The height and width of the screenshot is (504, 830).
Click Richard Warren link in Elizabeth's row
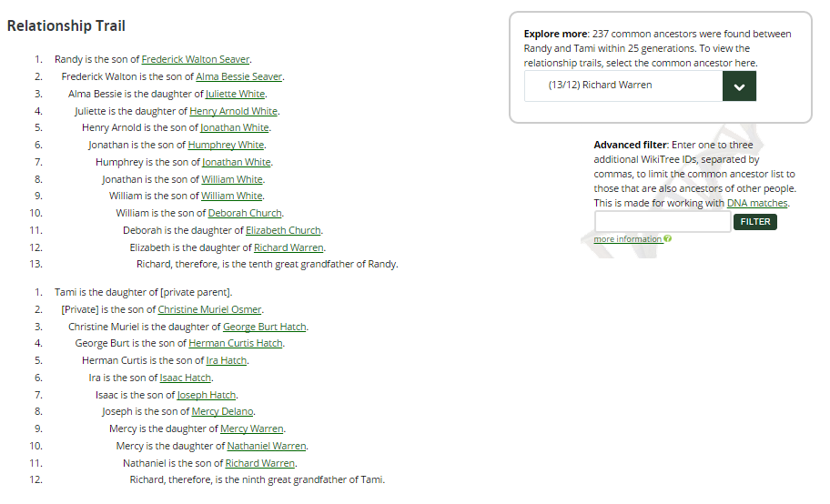coord(288,247)
